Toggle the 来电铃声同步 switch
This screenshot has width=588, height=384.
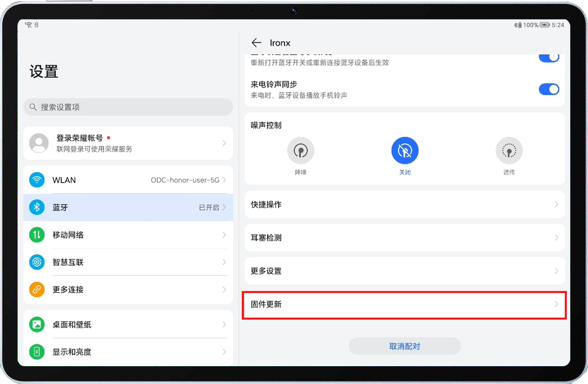549,89
